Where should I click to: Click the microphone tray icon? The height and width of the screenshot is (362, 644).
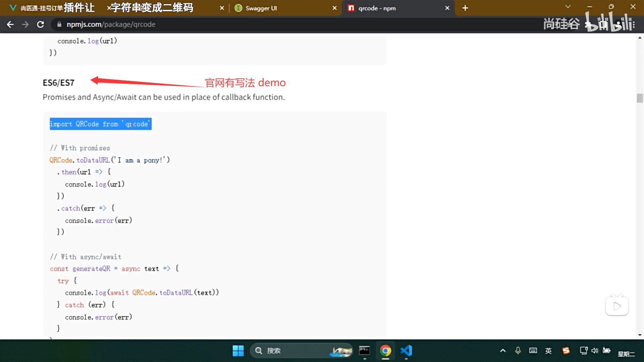point(518,351)
